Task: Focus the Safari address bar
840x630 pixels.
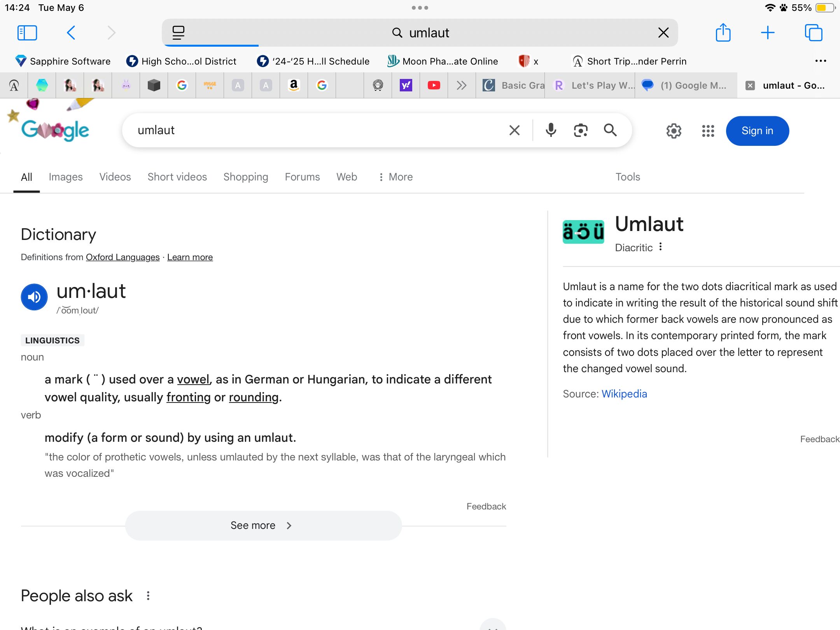Action: click(420, 33)
